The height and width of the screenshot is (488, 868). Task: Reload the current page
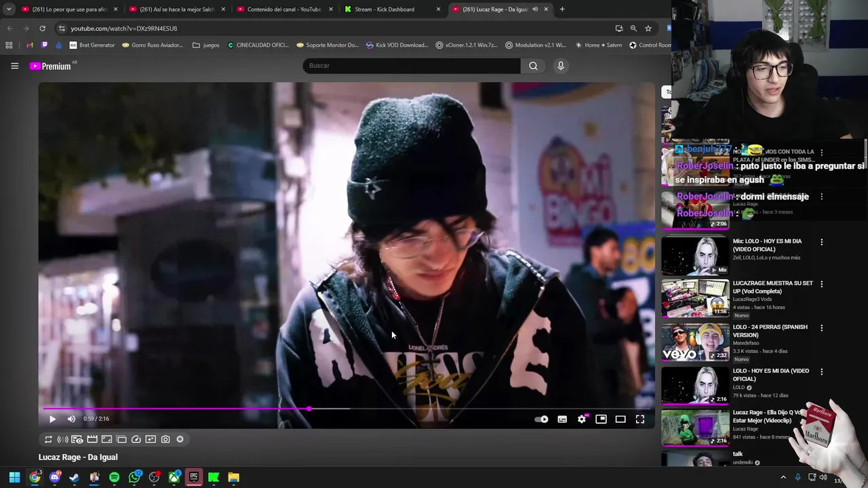tap(42, 28)
